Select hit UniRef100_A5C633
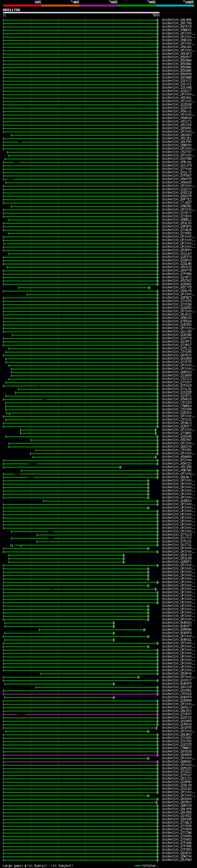Screen dimensions: 197x868 [x=177, y=267]
